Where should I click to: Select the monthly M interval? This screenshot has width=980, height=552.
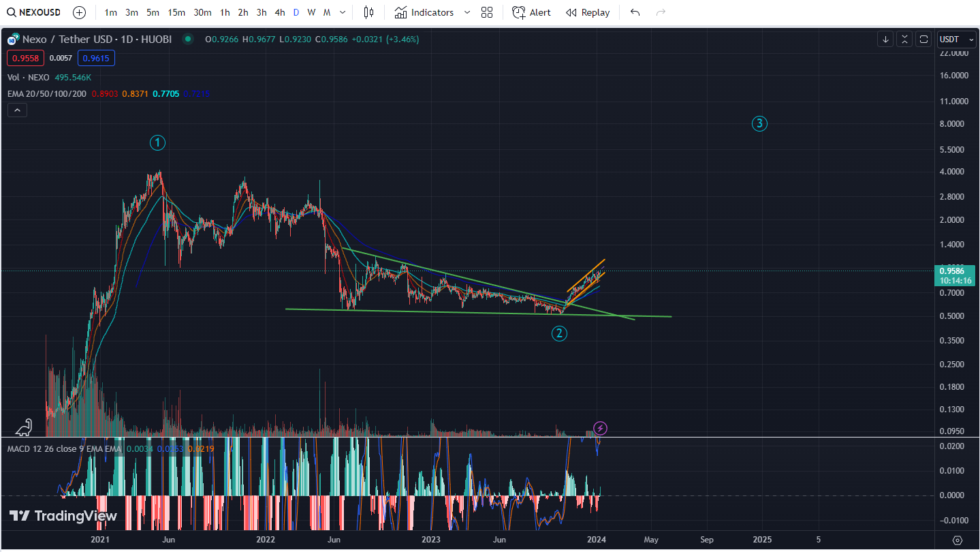pos(327,12)
